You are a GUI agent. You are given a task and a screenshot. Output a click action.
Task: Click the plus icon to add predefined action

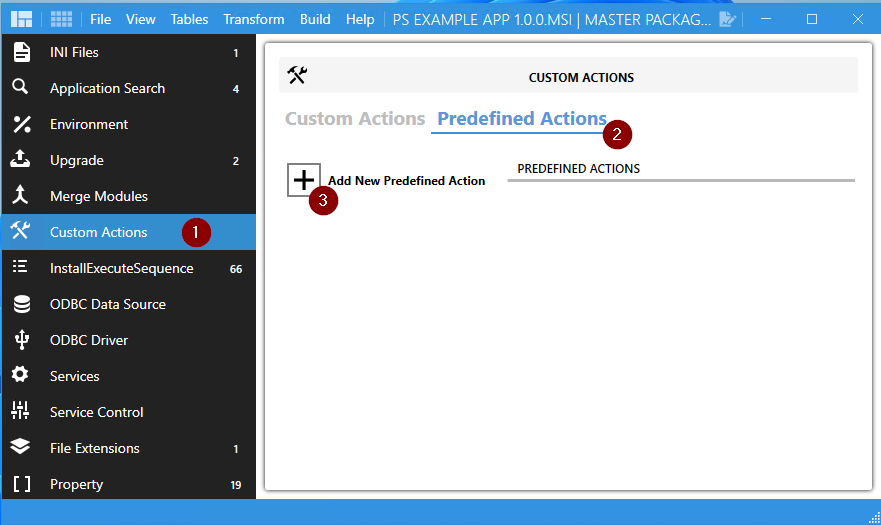click(303, 180)
